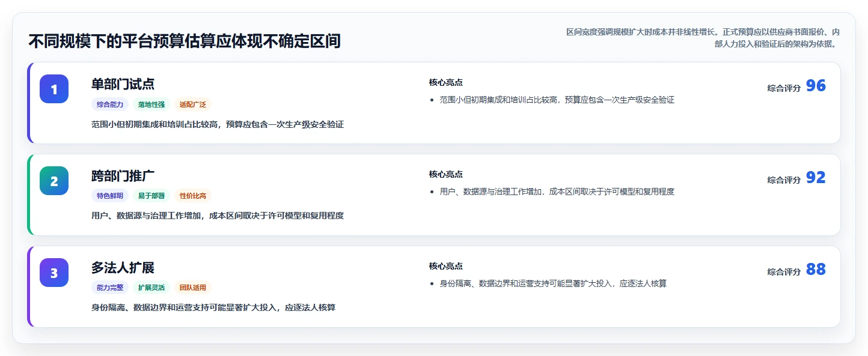Screen dimensions: 868x356
Task: Click bold description under 单部门试点 tags
Action: (218, 125)
